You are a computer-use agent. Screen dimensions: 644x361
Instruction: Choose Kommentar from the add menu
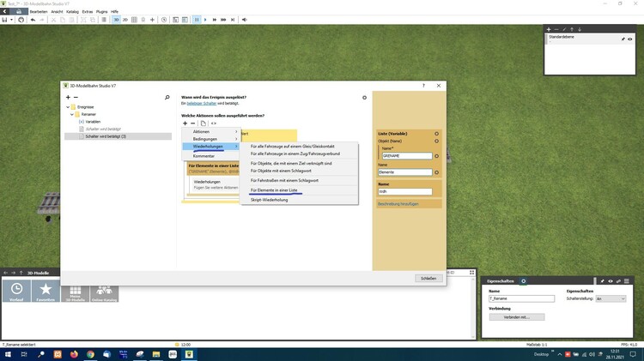[x=210, y=156]
